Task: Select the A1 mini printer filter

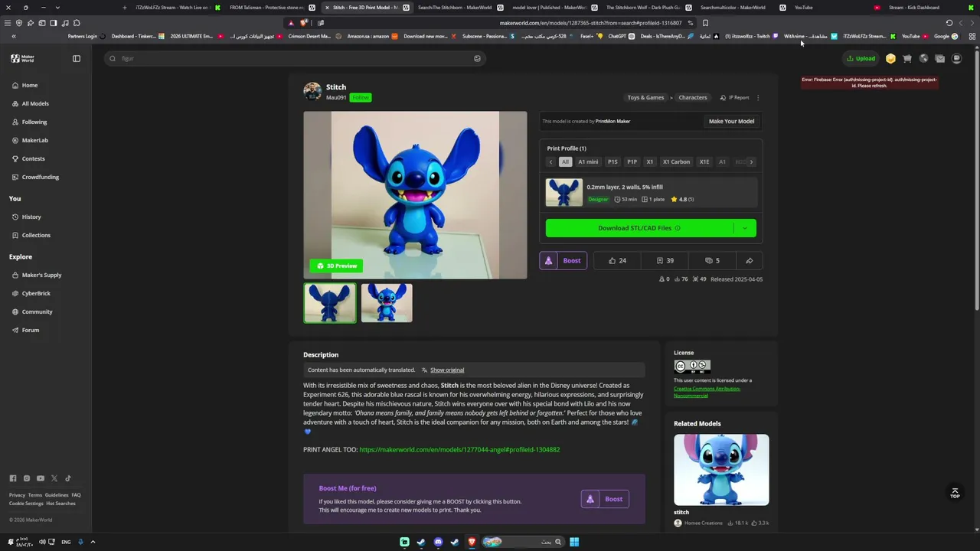Action: pyautogui.click(x=588, y=162)
